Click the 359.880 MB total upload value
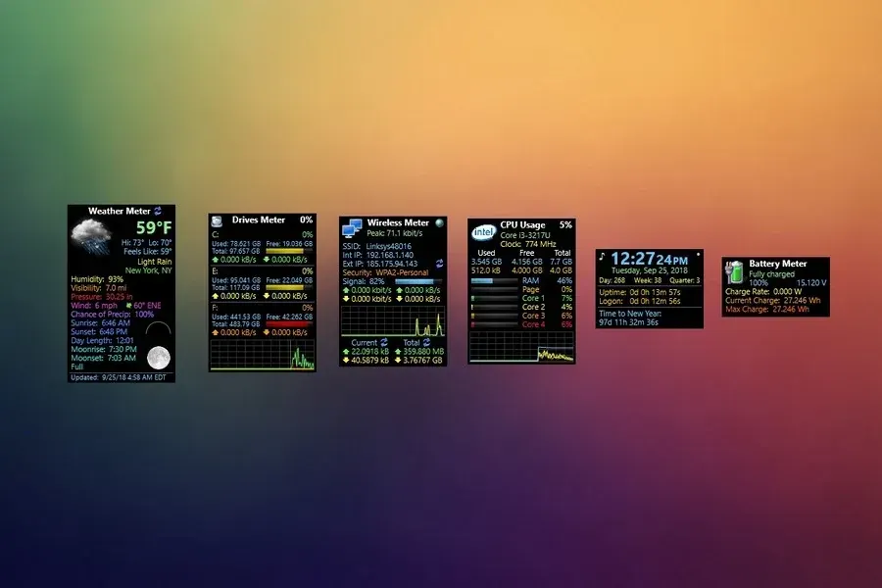Screen dimensions: 882x588 (423, 351)
